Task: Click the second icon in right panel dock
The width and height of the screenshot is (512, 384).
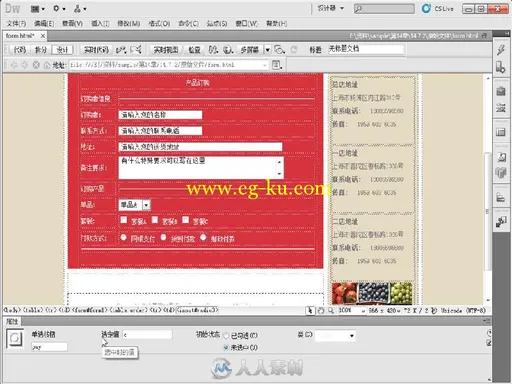Action: click(501, 67)
